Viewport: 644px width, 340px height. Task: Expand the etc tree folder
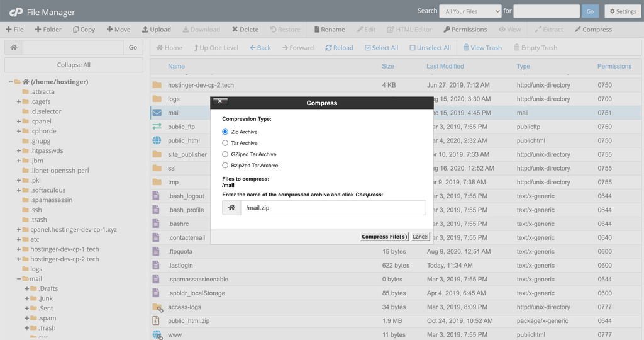click(x=19, y=239)
